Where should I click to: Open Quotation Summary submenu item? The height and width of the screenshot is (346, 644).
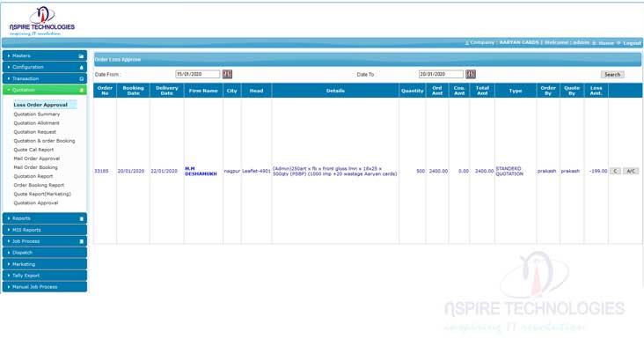pyautogui.click(x=37, y=114)
